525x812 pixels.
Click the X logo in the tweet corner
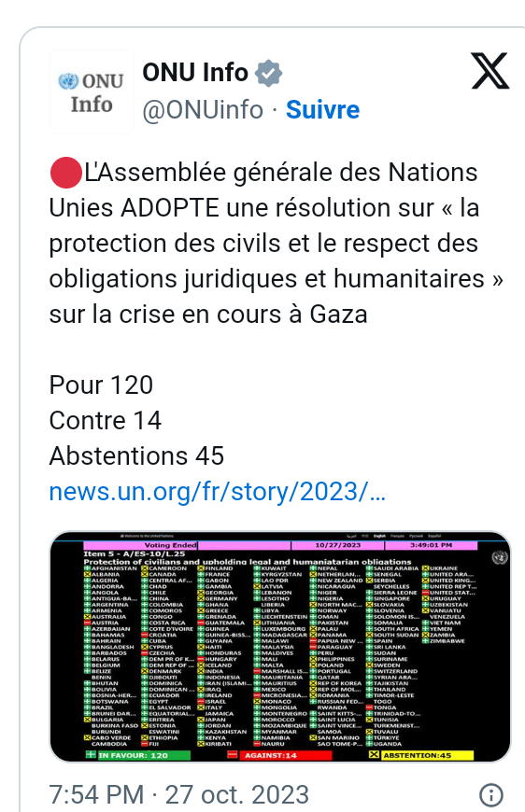click(490, 71)
